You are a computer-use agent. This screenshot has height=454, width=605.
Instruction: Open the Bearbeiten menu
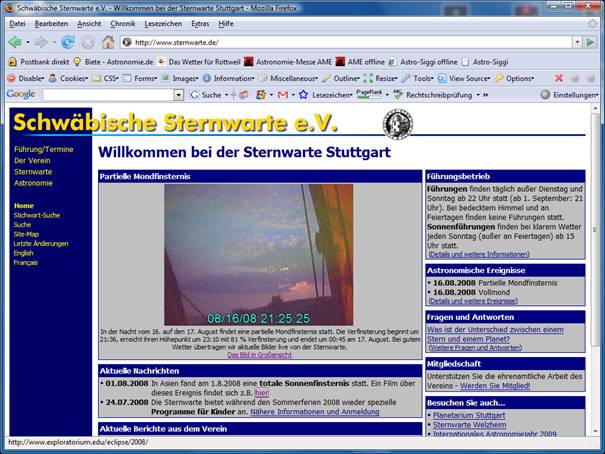[x=51, y=24]
